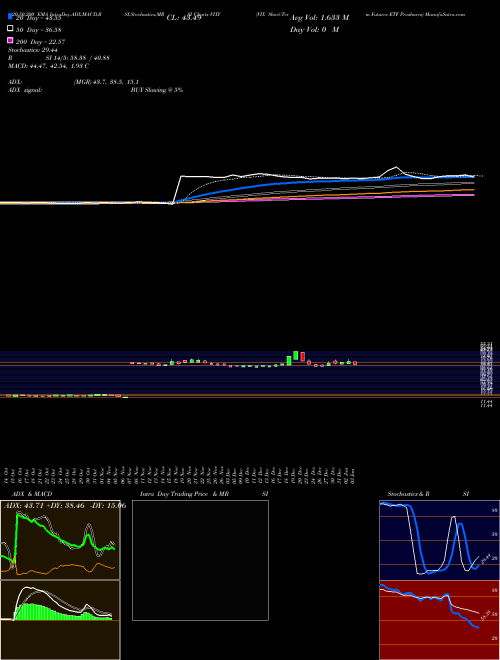Click the blue Stochastics oscillator panel

click(439, 540)
